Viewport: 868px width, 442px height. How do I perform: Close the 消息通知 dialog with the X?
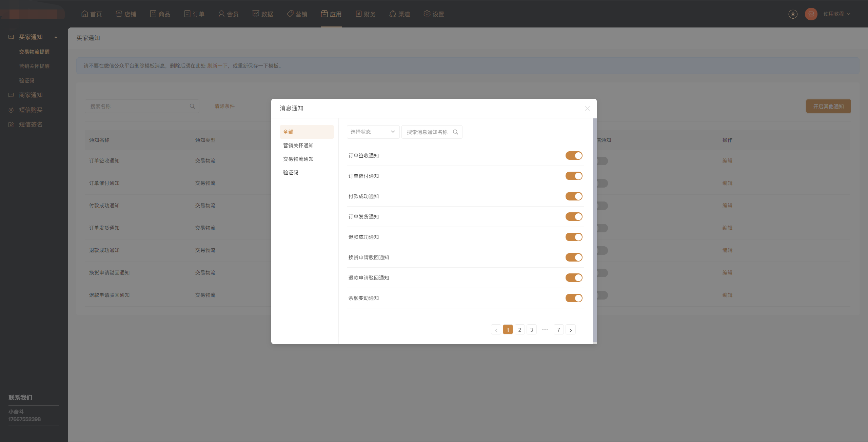coord(587,108)
